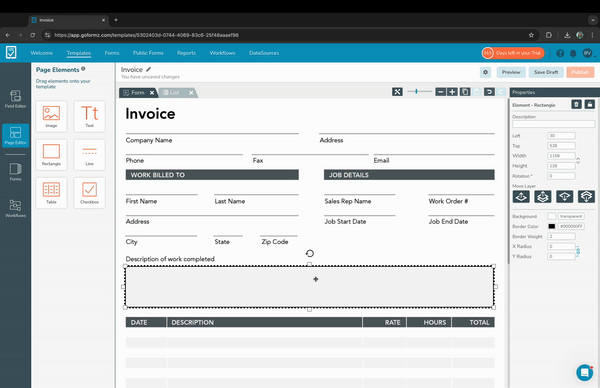Viewport: 600px width, 388px height.
Task: Click the undo toolbar icon
Action: click(x=489, y=92)
